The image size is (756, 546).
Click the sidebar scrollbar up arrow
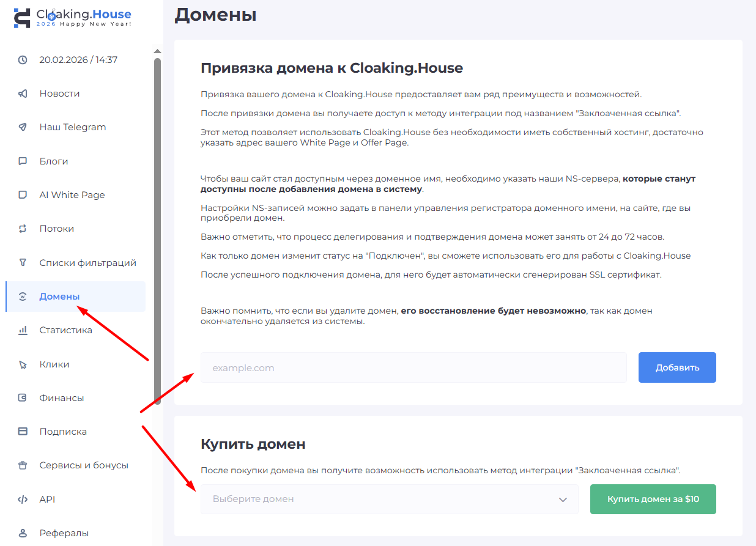click(x=157, y=51)
